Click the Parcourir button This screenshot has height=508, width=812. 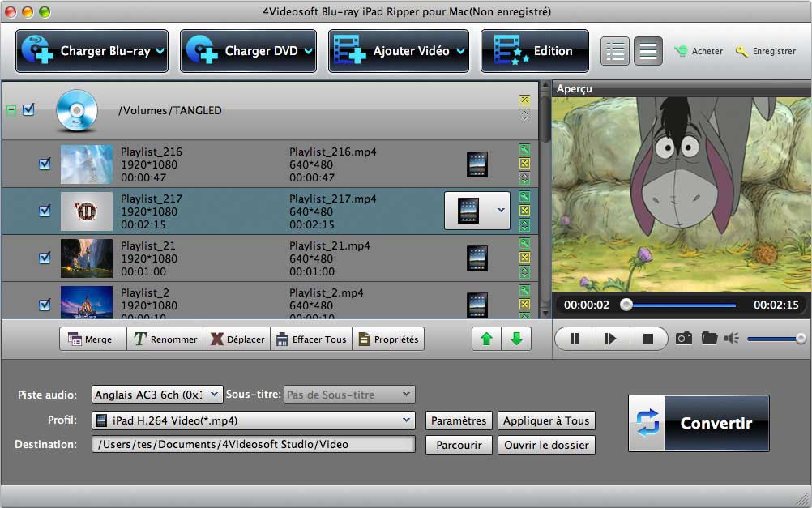[x=459, y=445]
